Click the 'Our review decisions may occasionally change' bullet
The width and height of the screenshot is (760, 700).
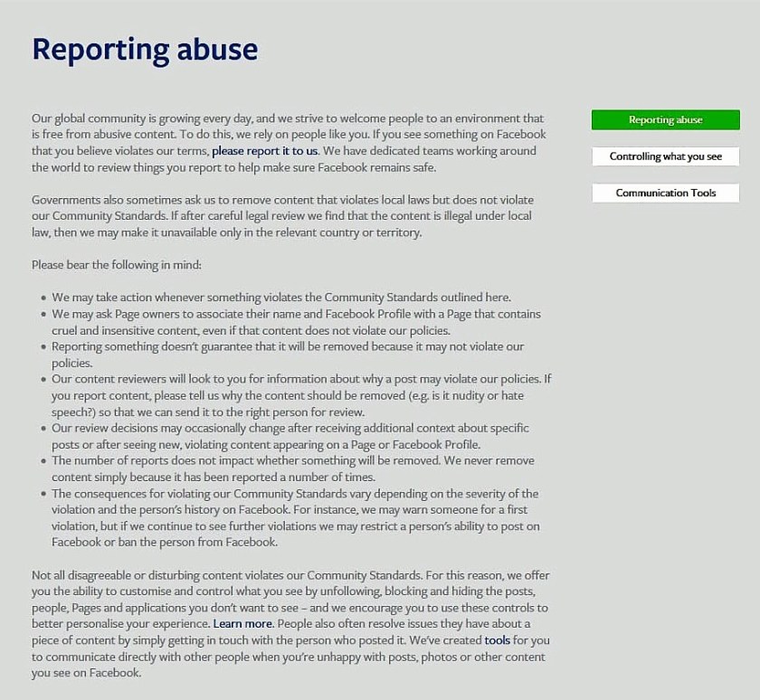(x=290, y=436)
